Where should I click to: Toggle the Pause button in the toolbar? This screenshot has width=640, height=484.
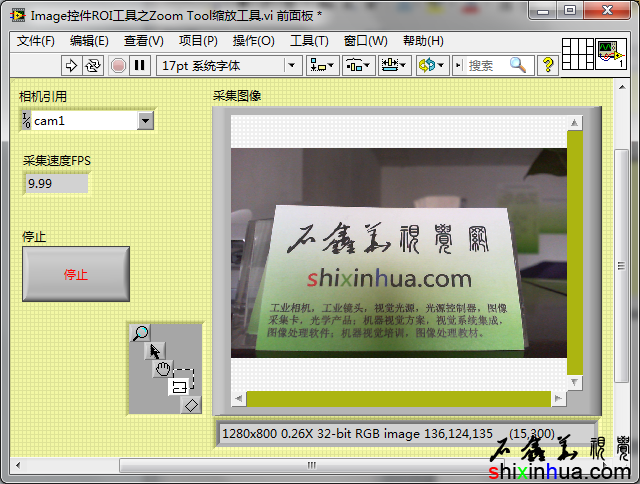point(140,65)
